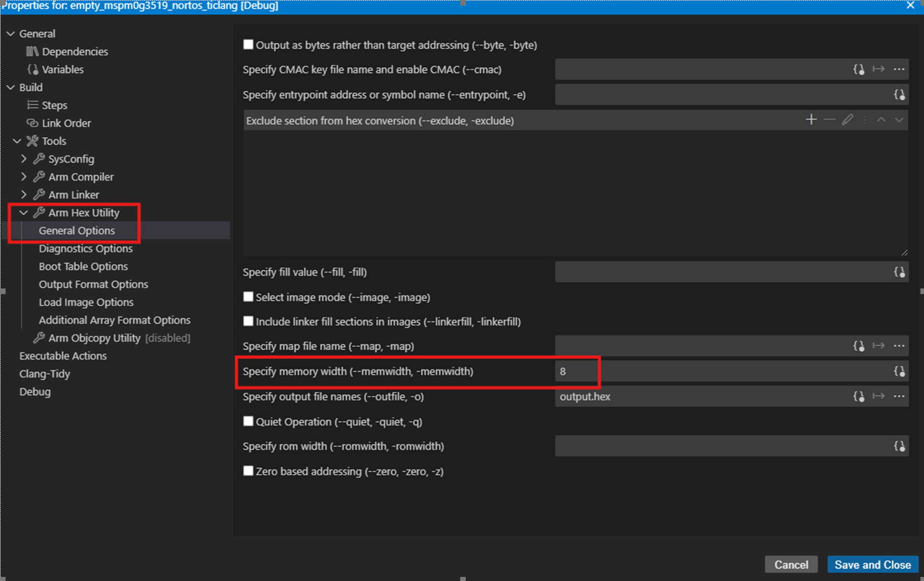This screenshot has width=924, height=581.
Task: Collapse the General tree section
Action: 11,33
